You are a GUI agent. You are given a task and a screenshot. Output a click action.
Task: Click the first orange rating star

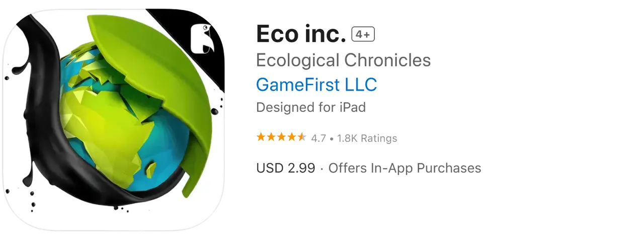[x=261, y=137]
